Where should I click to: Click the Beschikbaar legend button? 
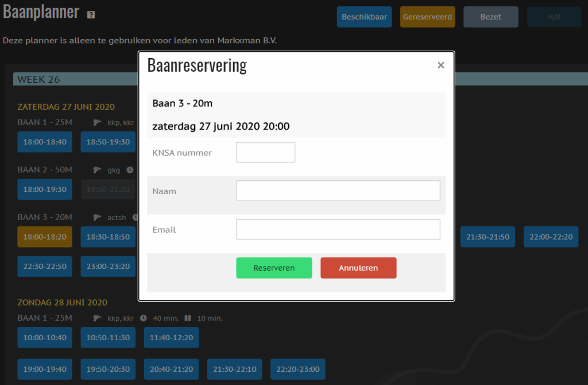[364, 17]
